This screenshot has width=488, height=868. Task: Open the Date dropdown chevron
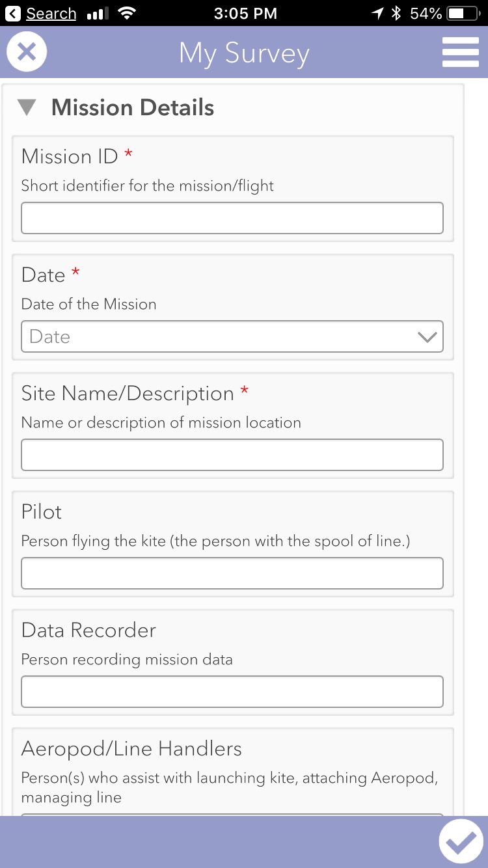point(427,337)
